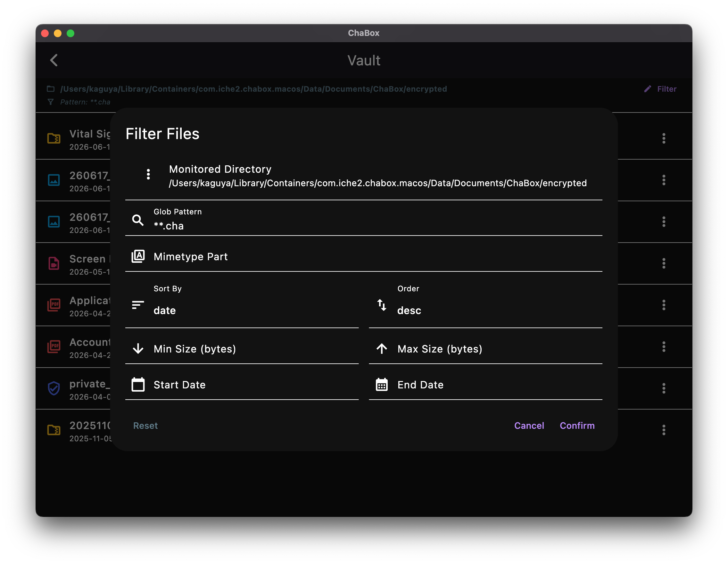Viewport: 728px width, 564px height.
Task: Open more options for 202511 row
Action: pyautogui.click(x=664, y=430)
